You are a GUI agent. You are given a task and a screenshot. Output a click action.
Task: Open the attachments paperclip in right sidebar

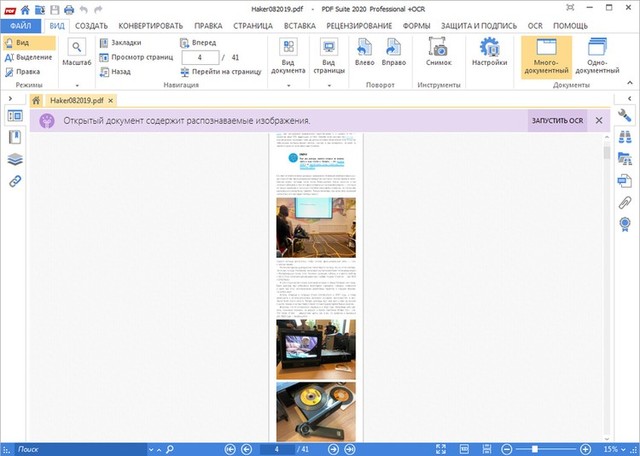tap(625, 203)
